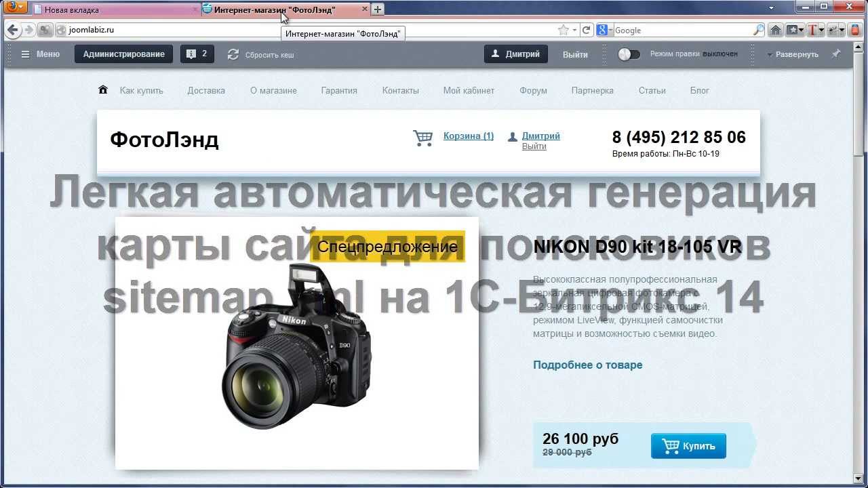Viewport: 868px width, 488px height.
Task: Open a new browser tab with plus button
Action: [378, 9]
